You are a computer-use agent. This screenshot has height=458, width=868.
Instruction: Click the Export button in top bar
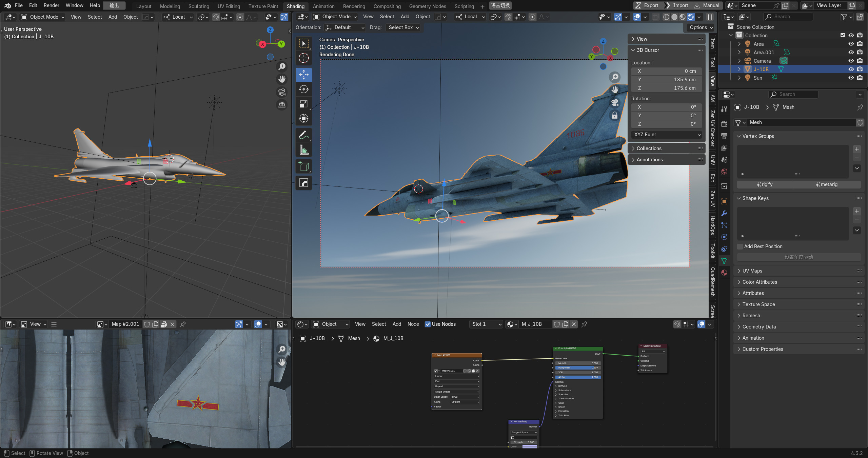pyautogui.click(x=647, y=5)
